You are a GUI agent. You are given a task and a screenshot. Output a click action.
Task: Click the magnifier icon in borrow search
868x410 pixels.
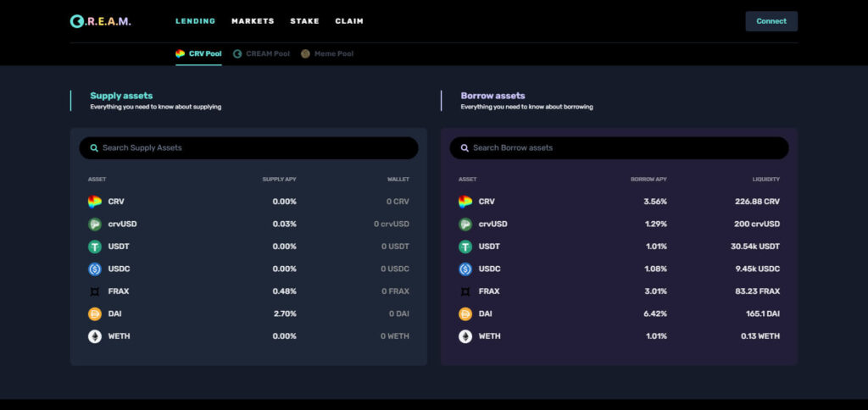[x=465, y=147]
